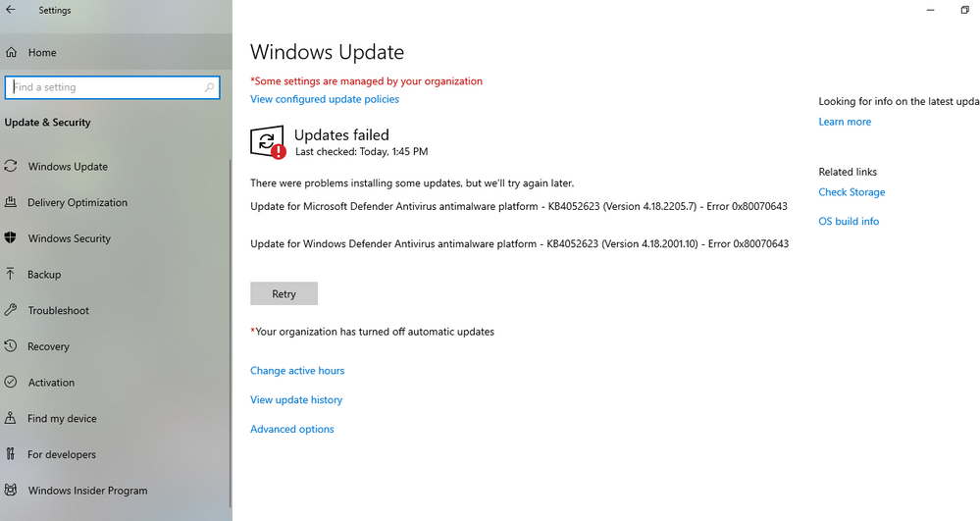980x521 pixels.
Task: Click the Delivery Optimization icon
Action: pos(11,202)
